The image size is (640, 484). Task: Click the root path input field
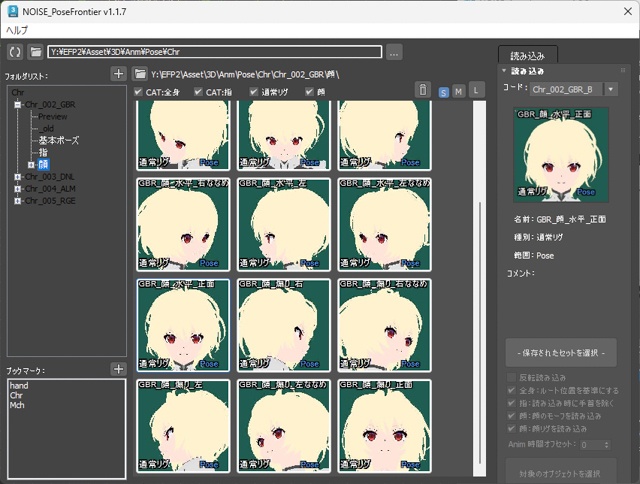click(x=215, y=52)
